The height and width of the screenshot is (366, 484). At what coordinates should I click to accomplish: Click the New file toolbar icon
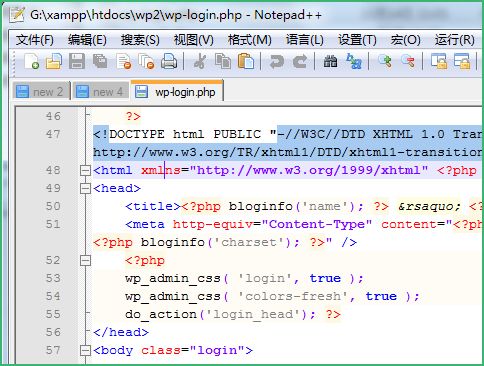click(32, 61)
